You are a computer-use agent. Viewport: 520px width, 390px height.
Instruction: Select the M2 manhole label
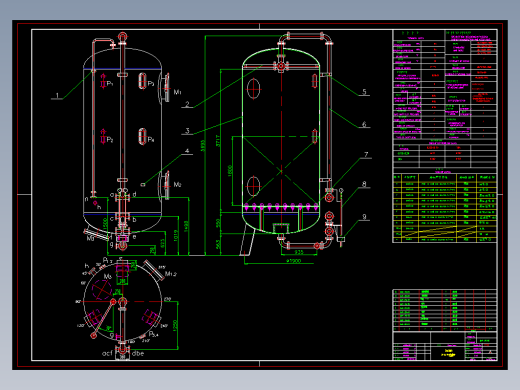[177, 184]
